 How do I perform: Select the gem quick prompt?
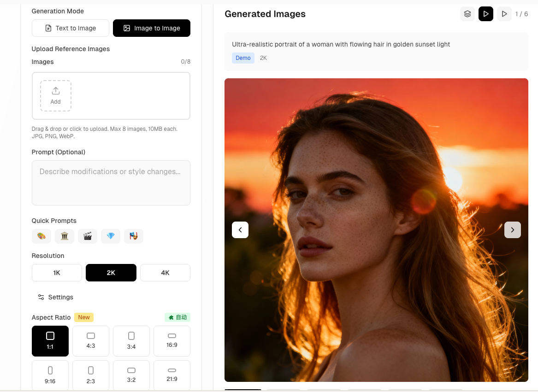tap(110, 236)
